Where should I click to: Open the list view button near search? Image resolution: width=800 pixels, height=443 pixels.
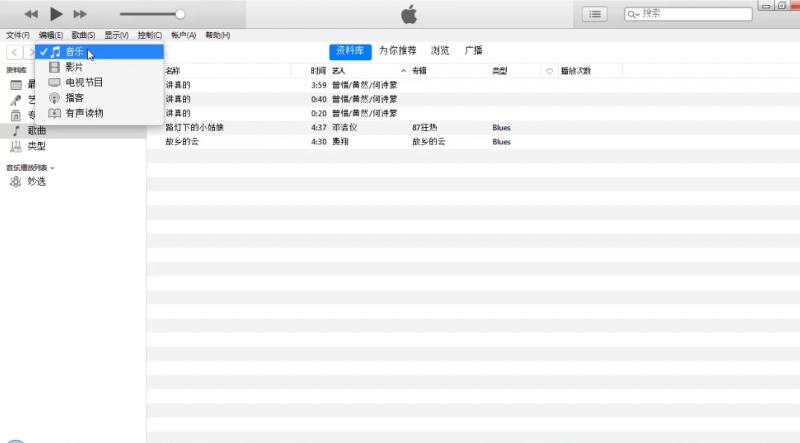coord(595,14)
